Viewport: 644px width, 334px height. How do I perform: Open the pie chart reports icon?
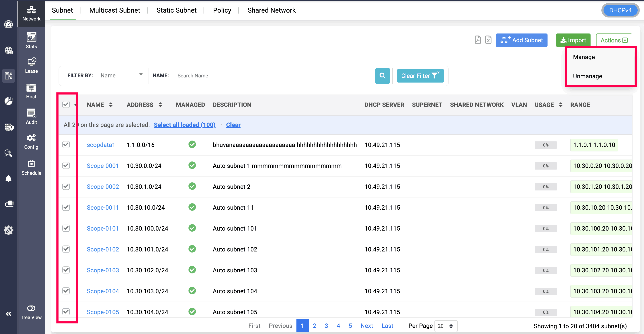point(9,101)
